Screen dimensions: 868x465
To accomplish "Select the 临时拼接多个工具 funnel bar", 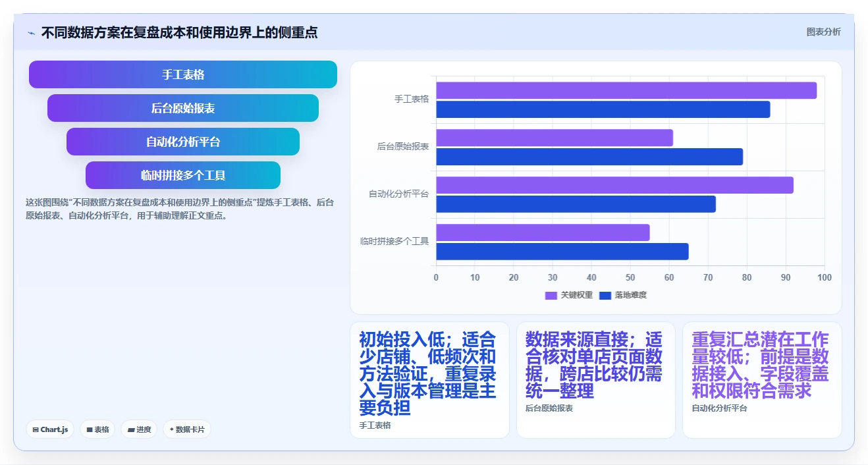I will [x=183, y=175].
